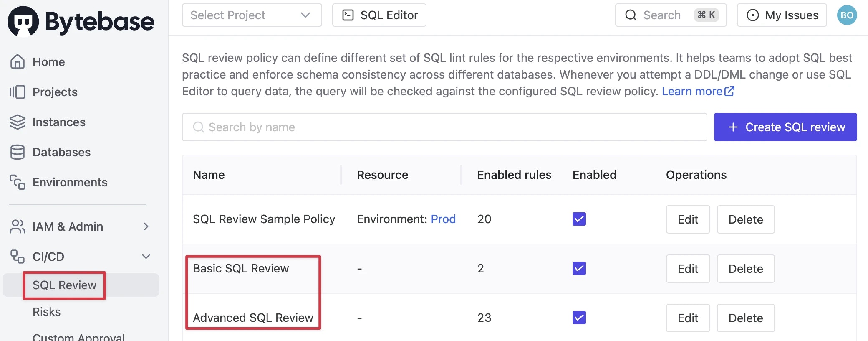Click the CI/CD workflow icon
The width and height of the screenshot is (868, 341).
click(x=18, y=257)
